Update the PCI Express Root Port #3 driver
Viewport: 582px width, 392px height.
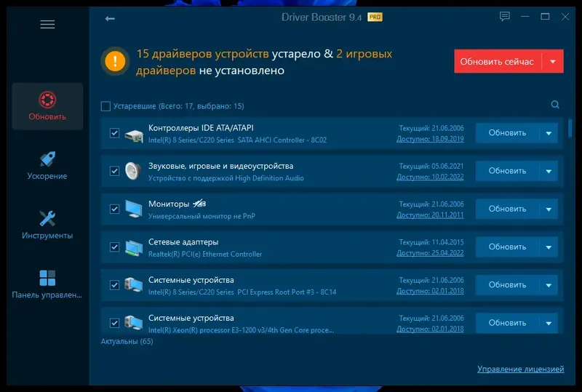tap(507, 285)
